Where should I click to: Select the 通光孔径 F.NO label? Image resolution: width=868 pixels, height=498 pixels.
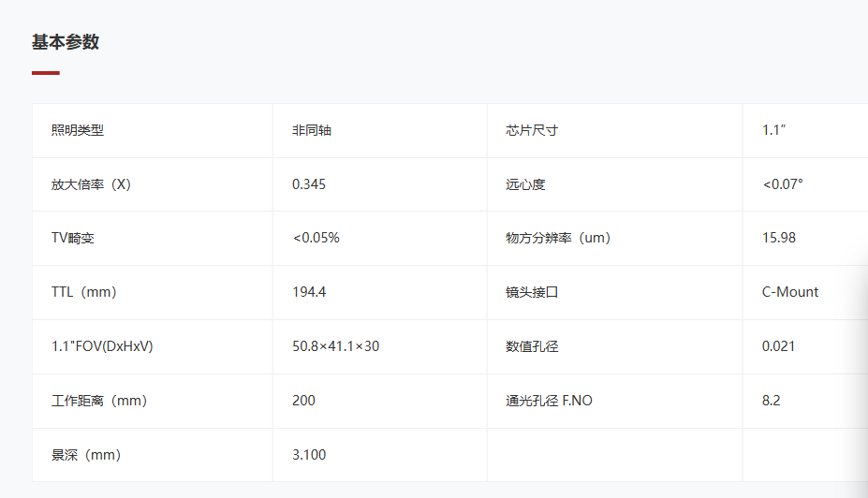[549, 401]
